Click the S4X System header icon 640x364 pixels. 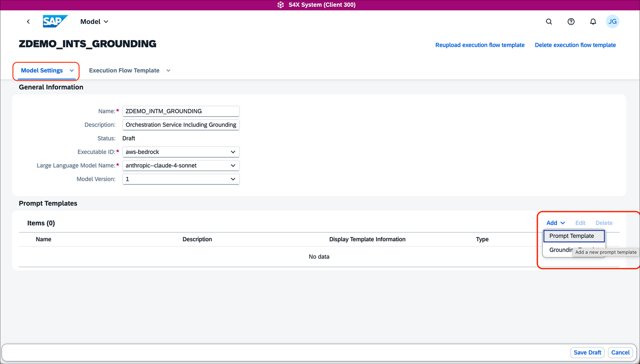click(x=280, y=5)
